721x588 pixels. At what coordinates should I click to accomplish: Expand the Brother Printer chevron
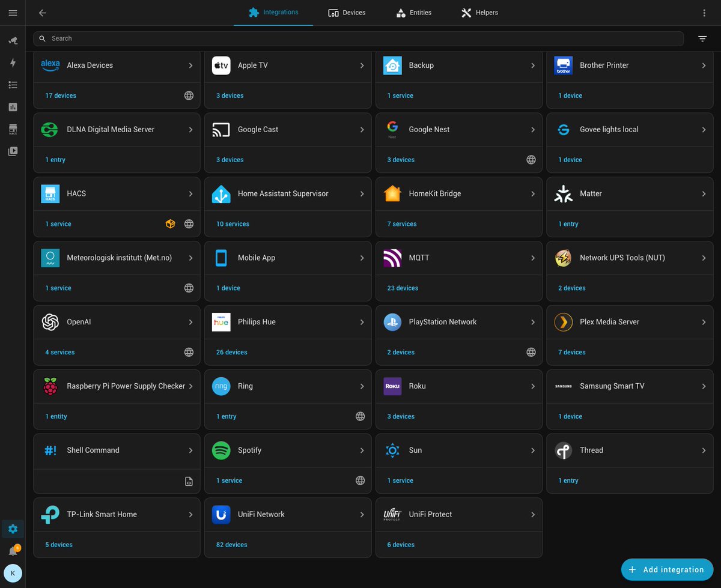coord(704,65)
